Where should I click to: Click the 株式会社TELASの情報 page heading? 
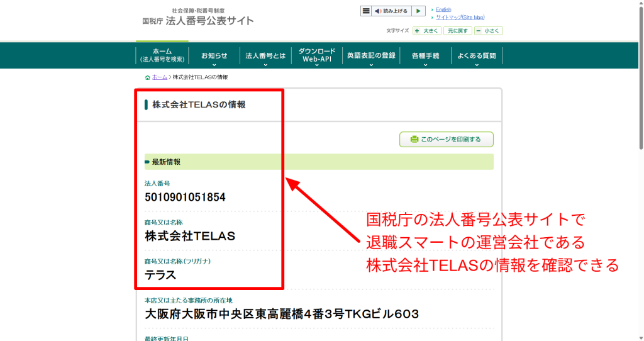199,105
